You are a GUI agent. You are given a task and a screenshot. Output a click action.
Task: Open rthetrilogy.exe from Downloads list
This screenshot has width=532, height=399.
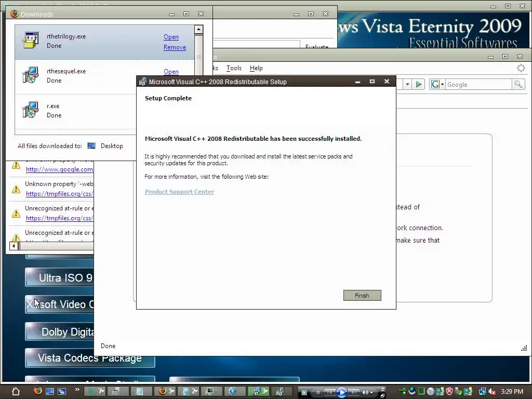click(171, 37)
